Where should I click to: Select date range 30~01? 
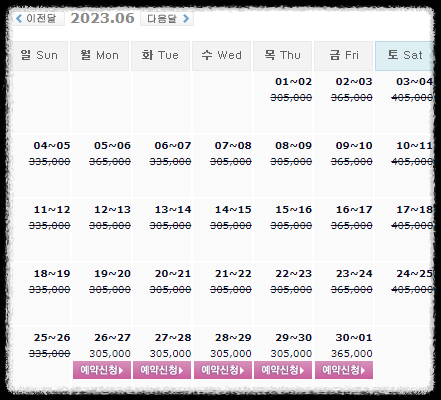(354, 338)
